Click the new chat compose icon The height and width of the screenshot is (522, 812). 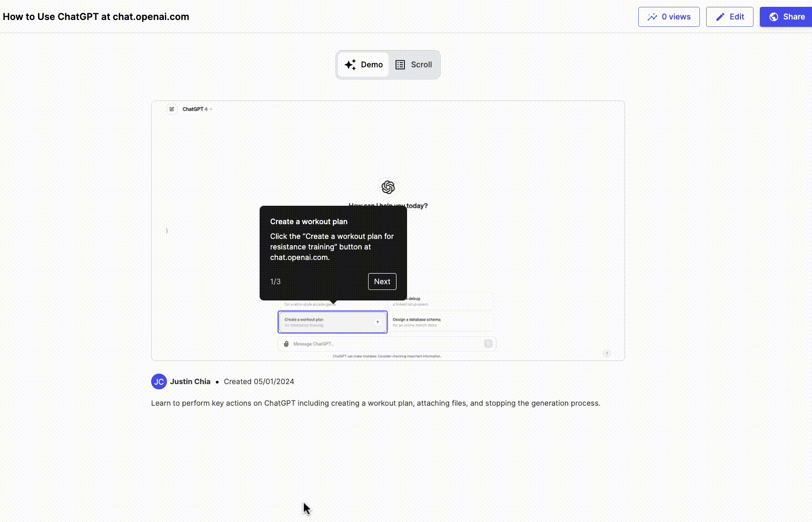[172, 109]
